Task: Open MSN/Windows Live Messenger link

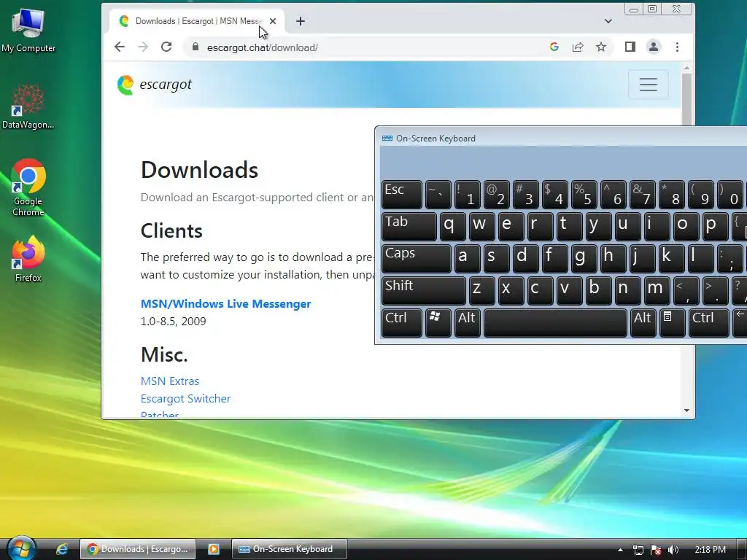Action: pyautogui.click(x=226, y=304)
